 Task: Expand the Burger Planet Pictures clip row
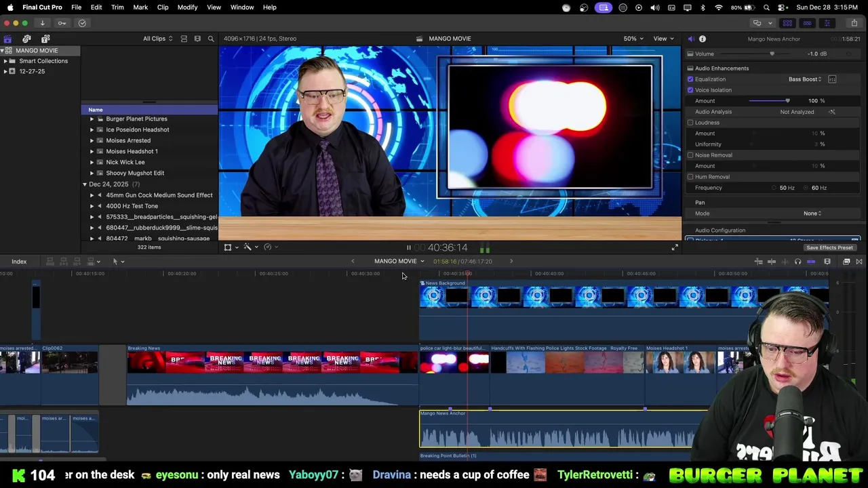pyautogui.click(x=92, y=119)
